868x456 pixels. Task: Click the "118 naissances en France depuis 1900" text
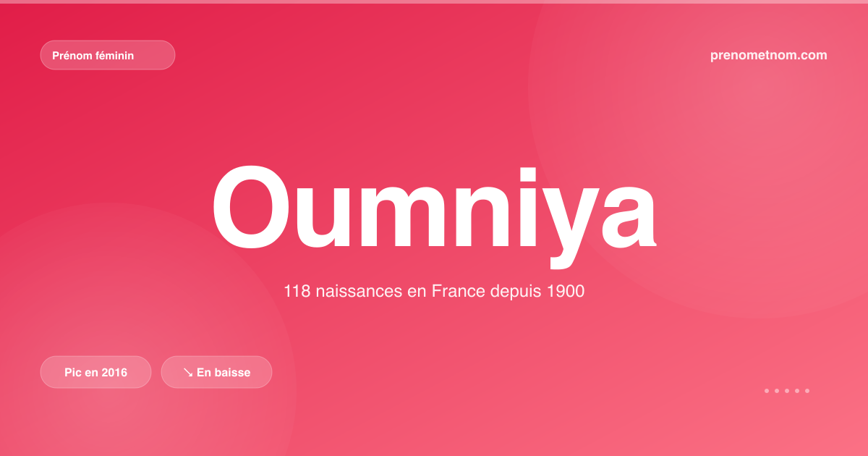point(434,292)
